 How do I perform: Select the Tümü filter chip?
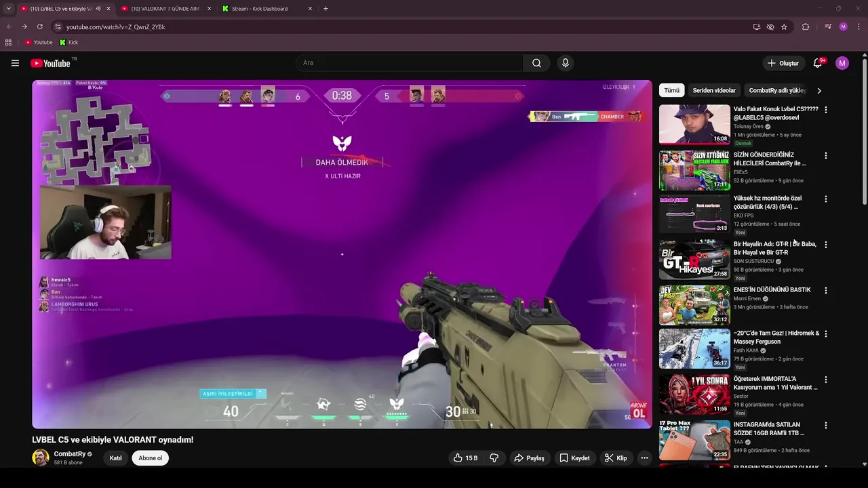671,90
